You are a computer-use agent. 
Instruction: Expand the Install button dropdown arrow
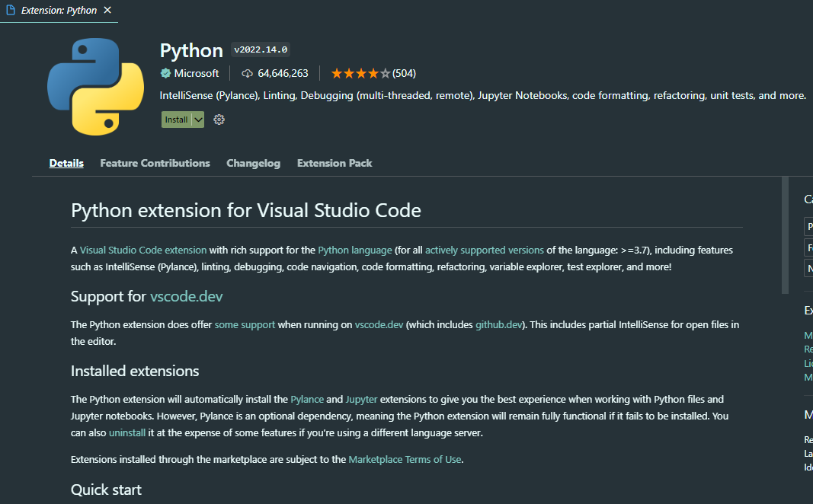(x=198, y=120)
